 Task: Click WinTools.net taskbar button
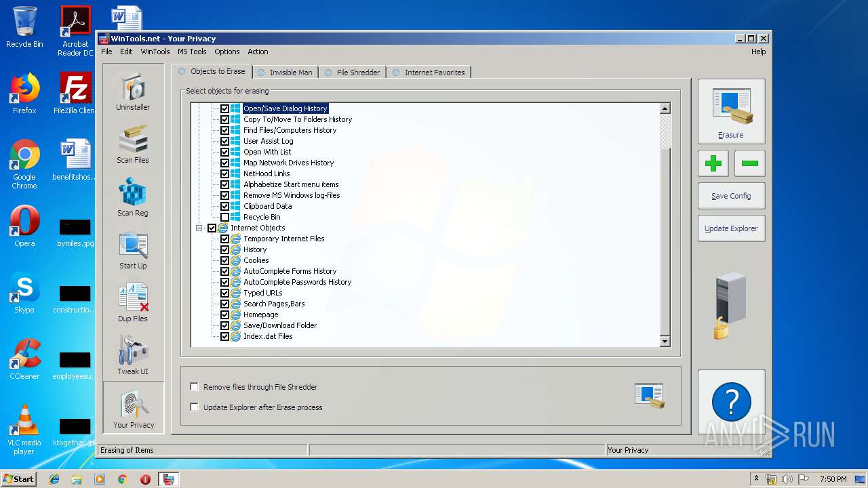[x=168, y=479]
